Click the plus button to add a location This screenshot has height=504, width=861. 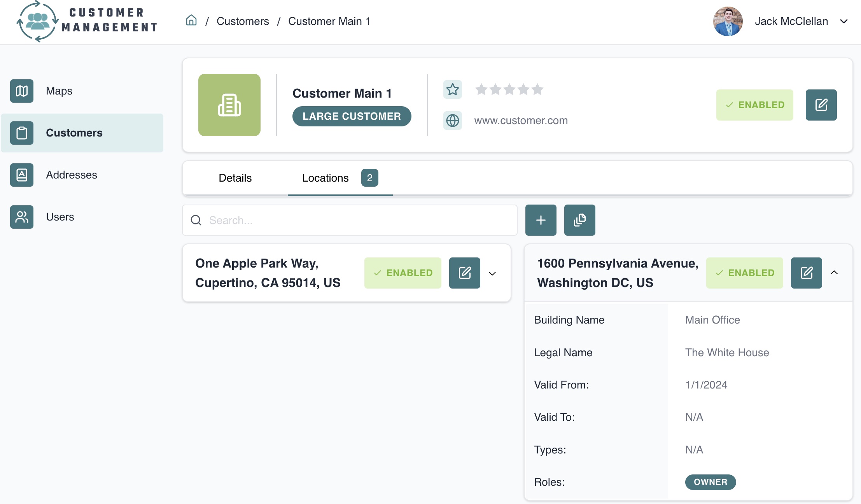[x=541, y=220]
